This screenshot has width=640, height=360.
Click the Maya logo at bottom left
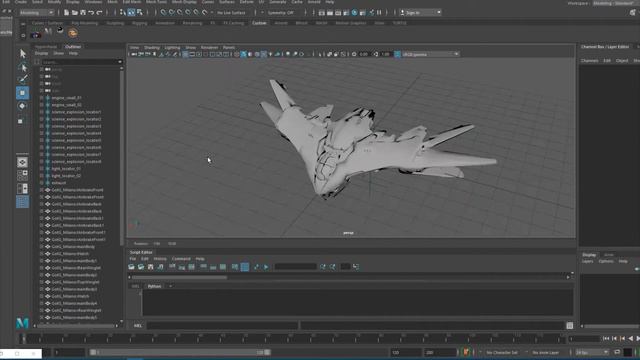(22, 323)
